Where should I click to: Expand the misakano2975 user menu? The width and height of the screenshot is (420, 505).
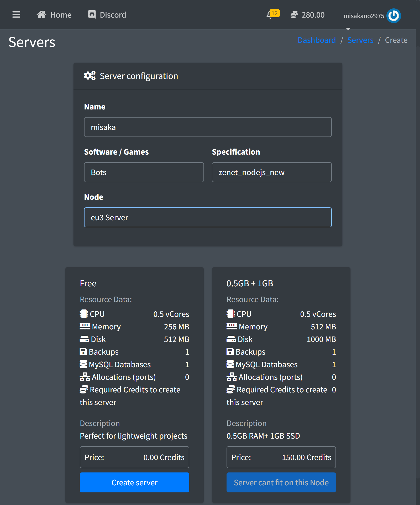pyautogui.click(x=364, y=16)
